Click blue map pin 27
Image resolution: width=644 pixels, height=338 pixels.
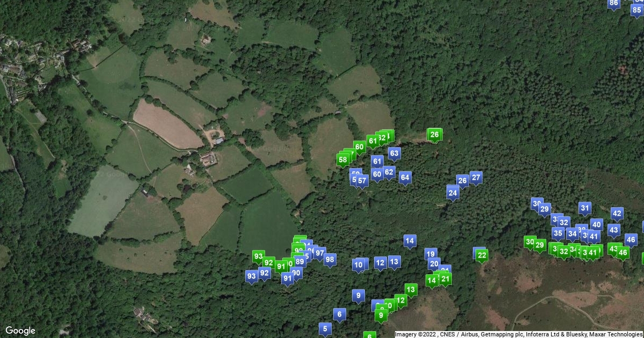475,178
